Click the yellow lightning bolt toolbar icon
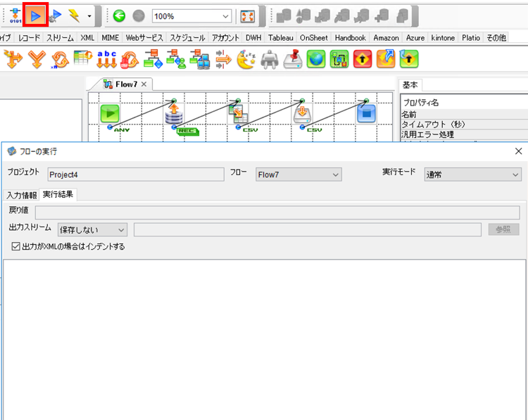Viewport: 528px width, 420px height. point(75,15)
